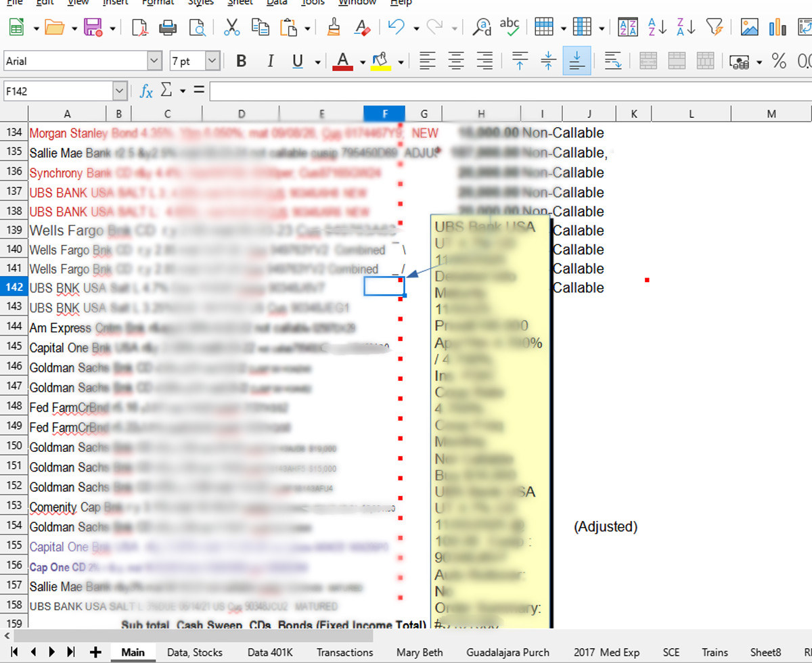This screenshot has width=812, height=663.
Task: Insert rows via Row toolbar icon
Action: tap(544, 27)
